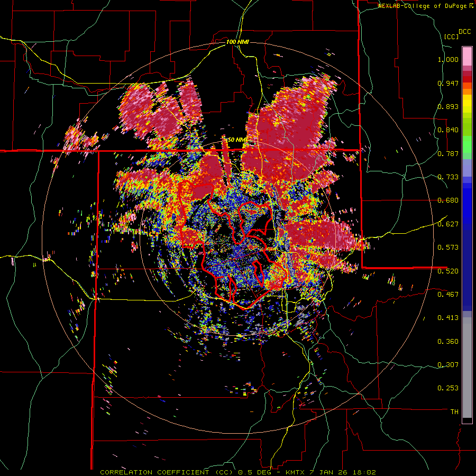The image size is (476, 476).
Task: Click the 50 NMI range ring label
Action: (237, 140)
